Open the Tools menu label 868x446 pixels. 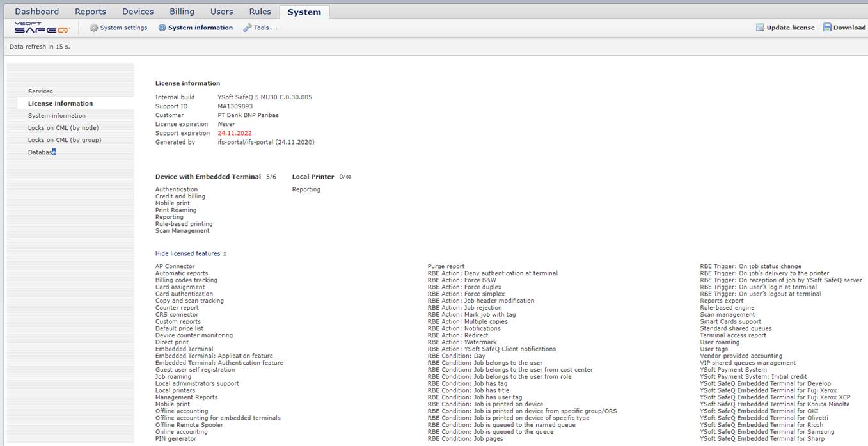click(265, 28)
